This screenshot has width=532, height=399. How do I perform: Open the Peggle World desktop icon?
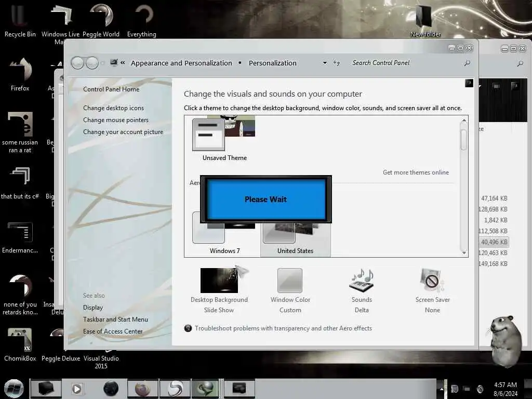pos(101,20)
